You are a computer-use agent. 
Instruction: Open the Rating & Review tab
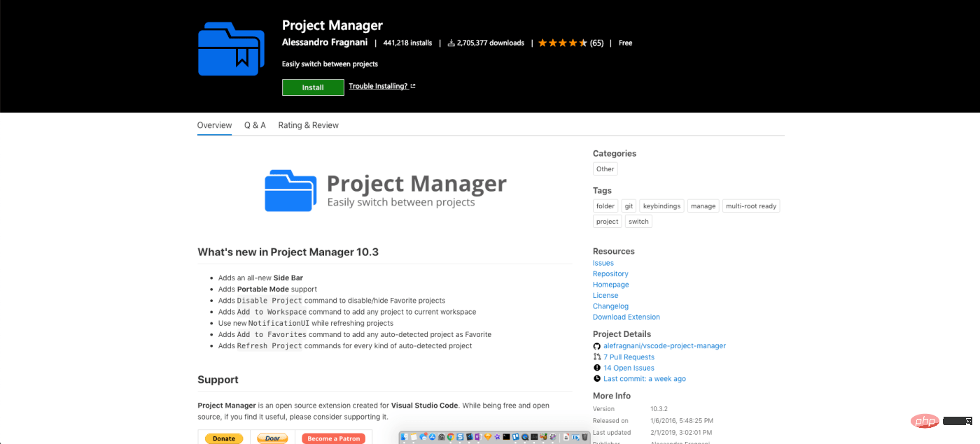pyautogui.click(x=308, y=125)
